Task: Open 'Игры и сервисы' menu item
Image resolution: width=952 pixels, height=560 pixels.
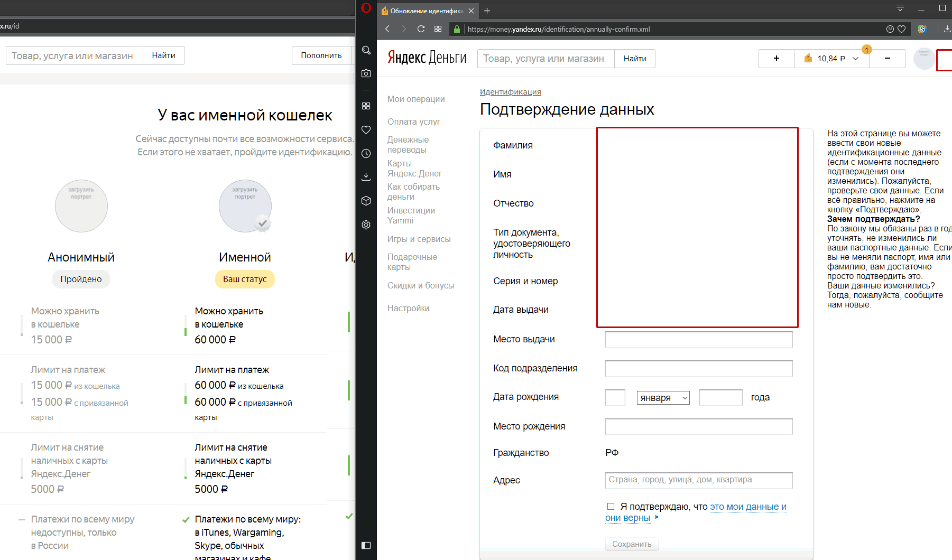Action: 419,239
